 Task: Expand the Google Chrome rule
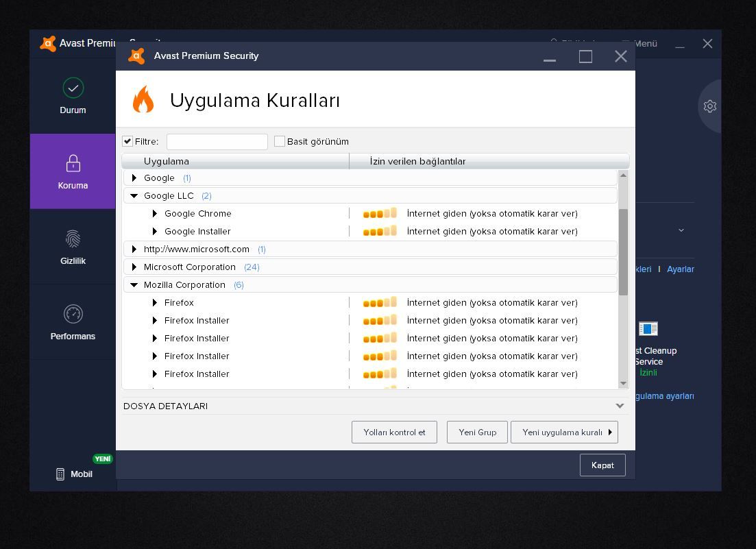155,214
